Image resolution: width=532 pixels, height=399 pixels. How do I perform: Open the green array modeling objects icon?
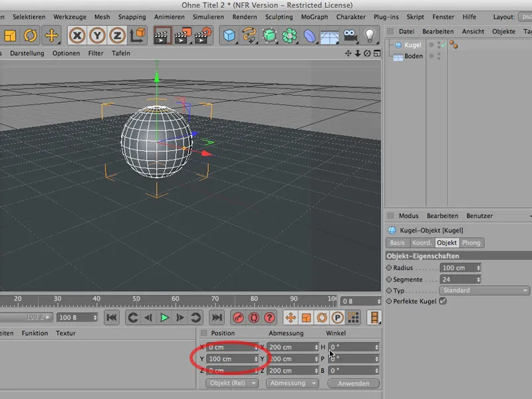[x=289, y=35]
